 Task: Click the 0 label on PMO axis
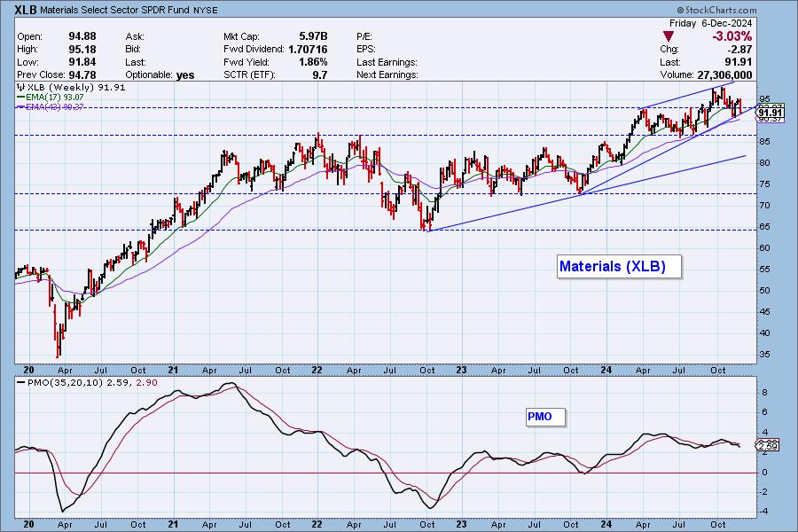764,473
